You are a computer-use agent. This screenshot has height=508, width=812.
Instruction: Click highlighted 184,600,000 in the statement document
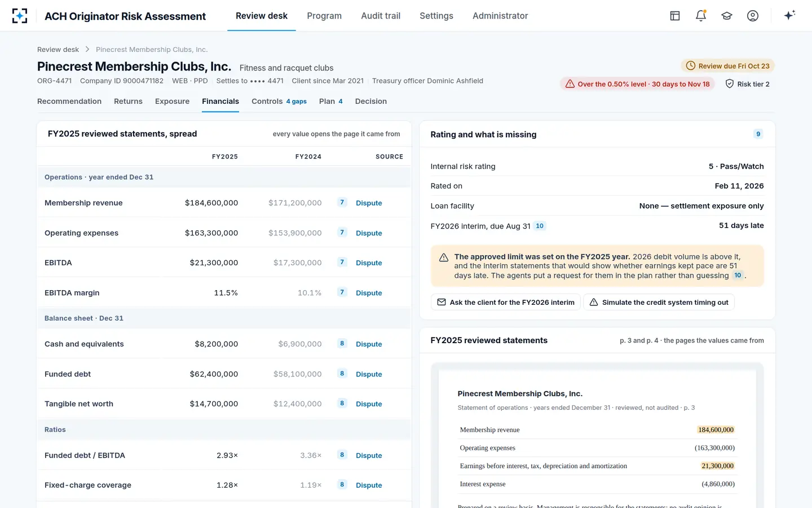[x=716, y=430]
